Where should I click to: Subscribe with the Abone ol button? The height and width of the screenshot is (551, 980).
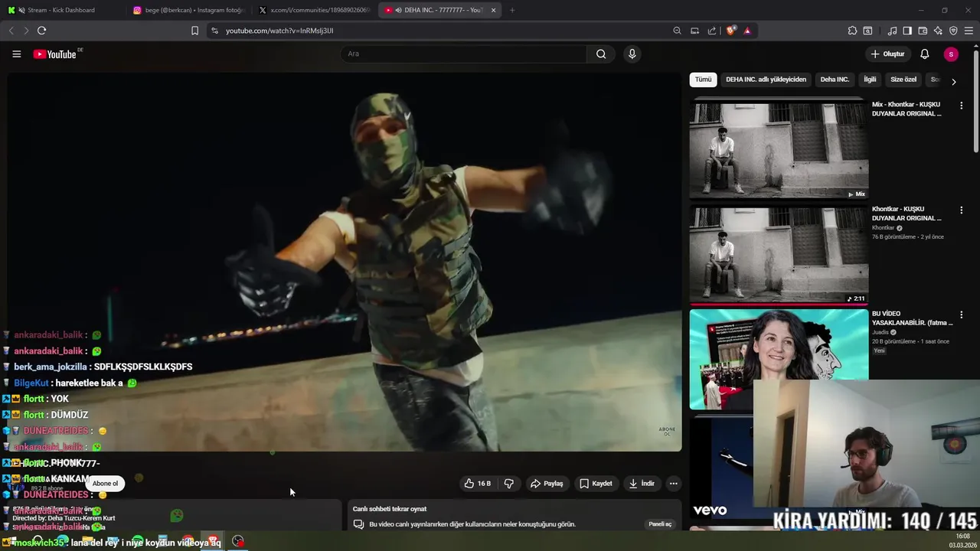pos(105,484)
